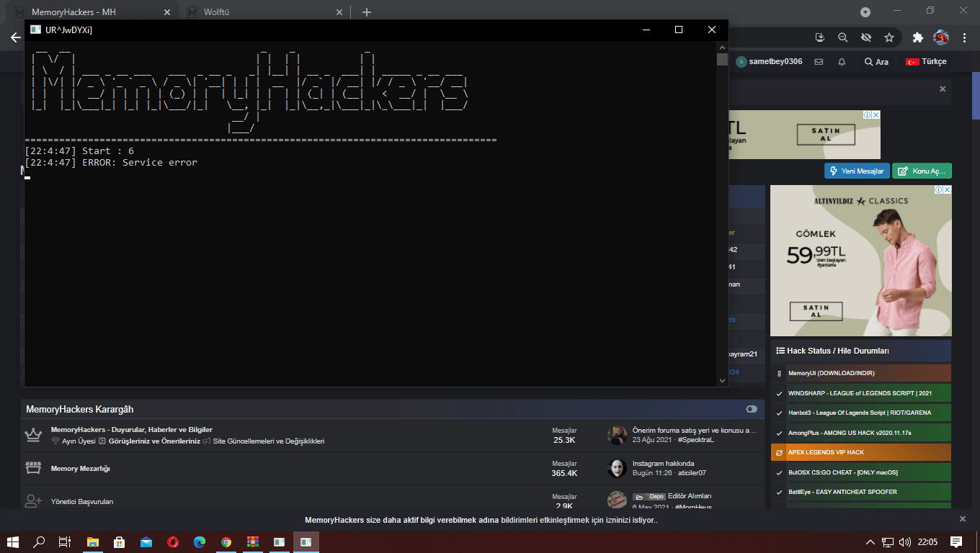Close the Wolftü tab
Screen dimensions: 980x553
coord(339,12)
